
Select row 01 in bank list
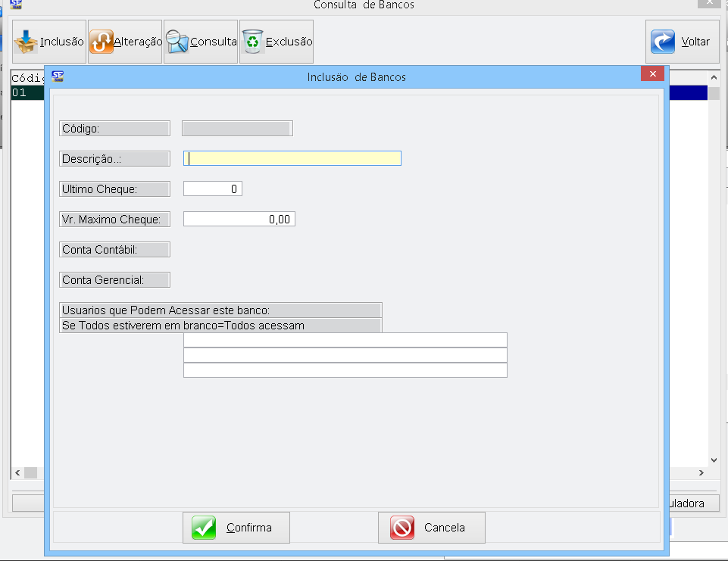(27, 92)
